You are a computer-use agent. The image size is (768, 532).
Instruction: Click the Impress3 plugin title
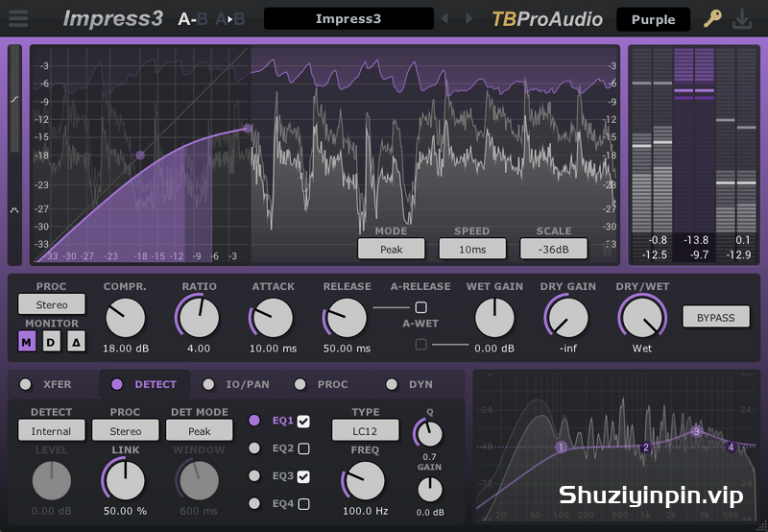point(113,18)
